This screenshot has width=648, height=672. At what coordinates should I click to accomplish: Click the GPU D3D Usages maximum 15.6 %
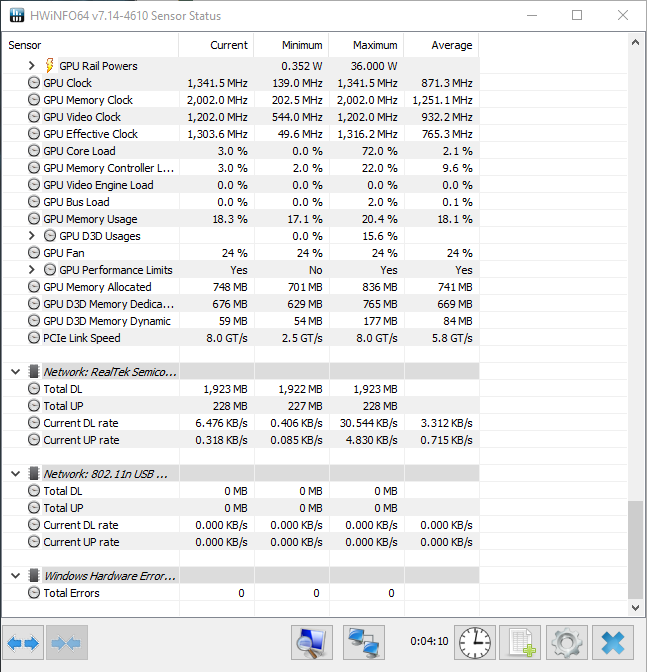(380, 236)
